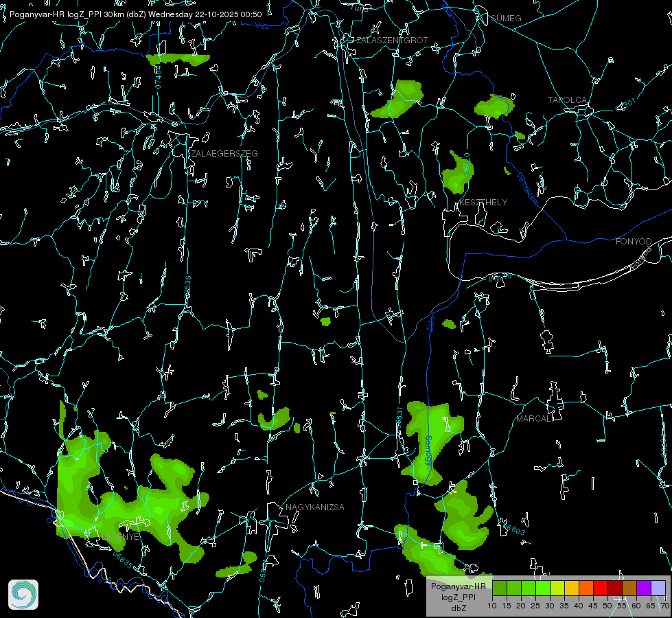Click the Veszprém county label
Image resolution: width=672 pixels, height=618 pixels.
click(526, 189)
